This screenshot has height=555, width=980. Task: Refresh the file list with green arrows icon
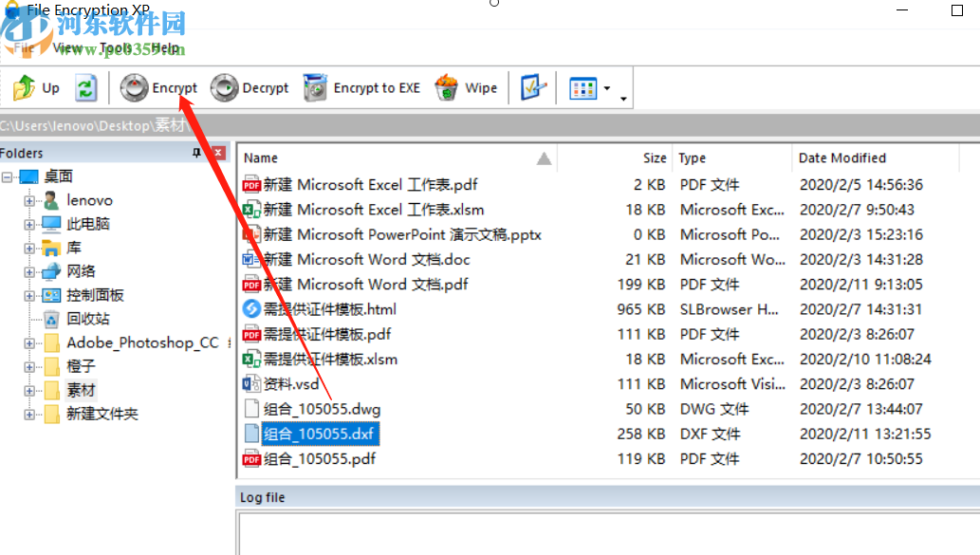(85, 87)
